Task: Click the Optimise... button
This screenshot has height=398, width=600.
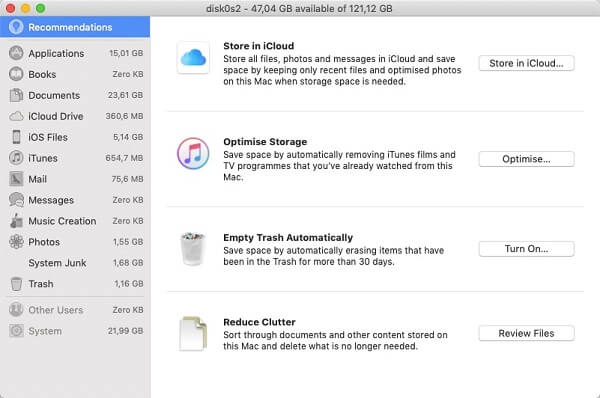Action: (x=526, y=159)
